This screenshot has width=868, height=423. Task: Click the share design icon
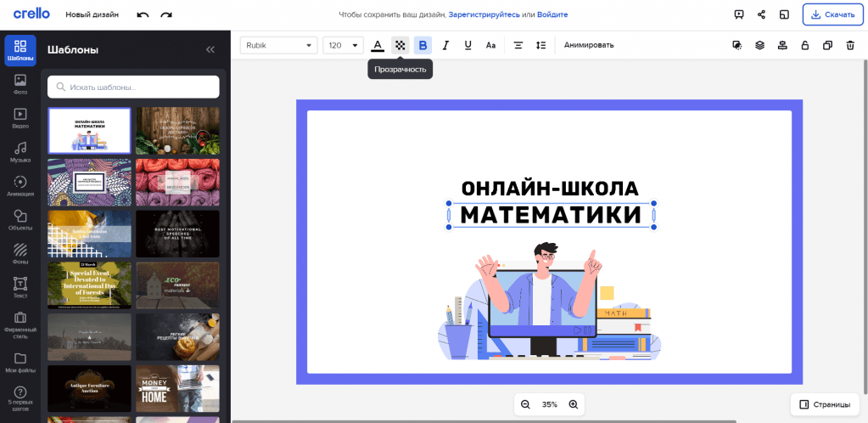[x=761, y=14]
